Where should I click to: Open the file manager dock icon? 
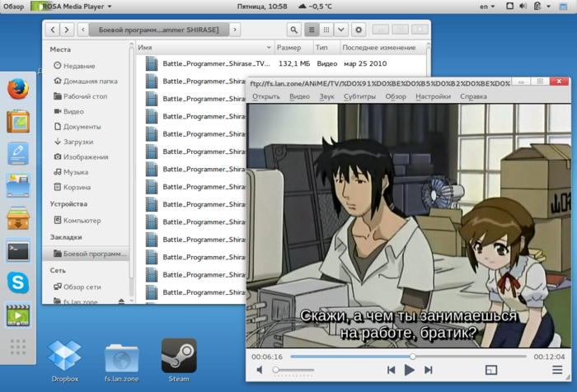point(18,185)
